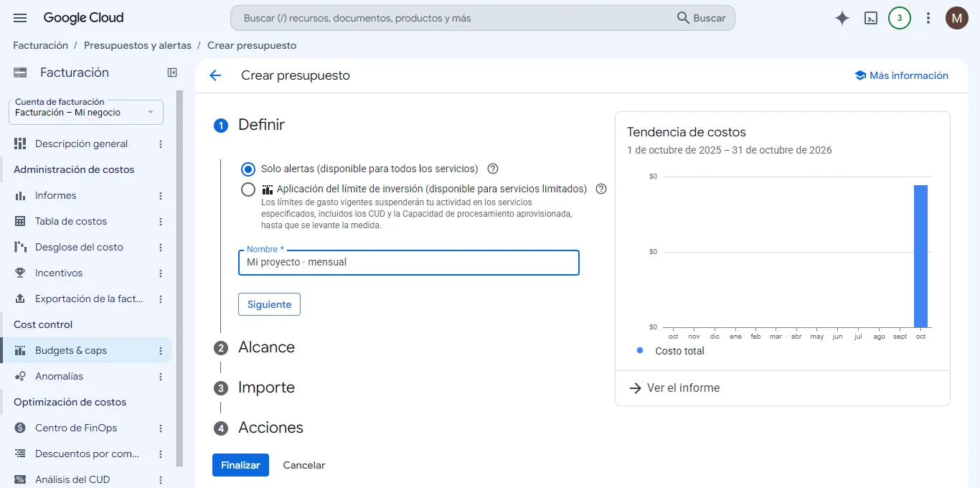This screenshot has height=488, width=980.
Task: Click the Cancelar button
Action: [x=304, y=465]
